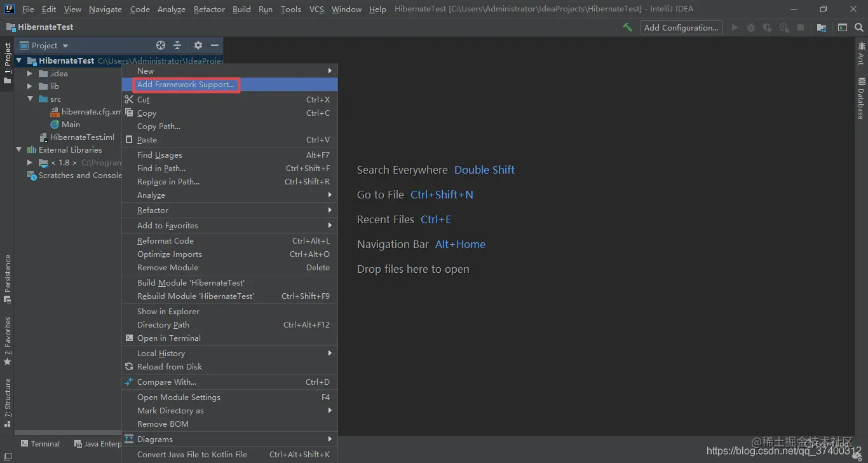Open the VCS menu in menu bar
This screenshot has height=463, width=868.
point(316,9)
